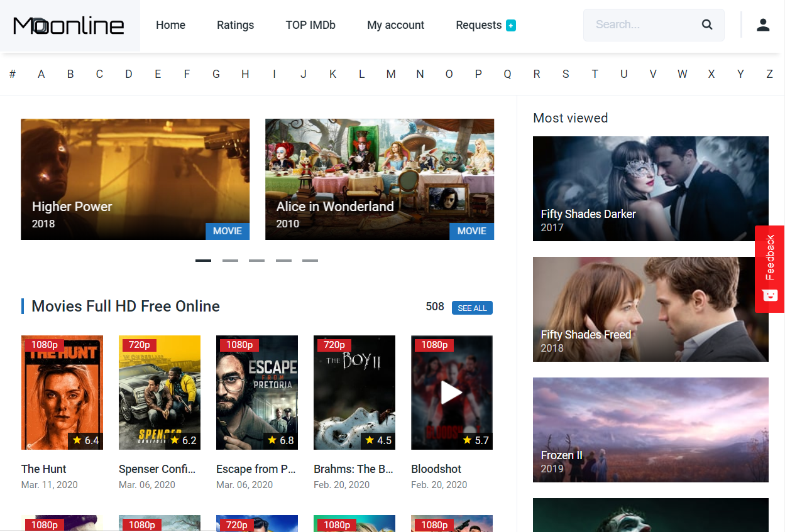Image resolution: width=785 pixels, height=532 pixels.
Task: Filter movies by letter A
Action: 41,74
